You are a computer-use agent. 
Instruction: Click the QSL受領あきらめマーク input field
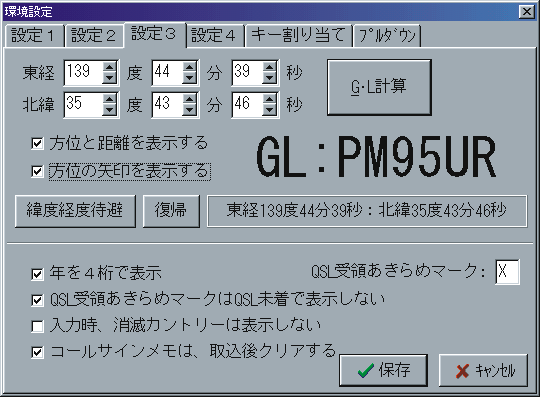click(507, 272)
